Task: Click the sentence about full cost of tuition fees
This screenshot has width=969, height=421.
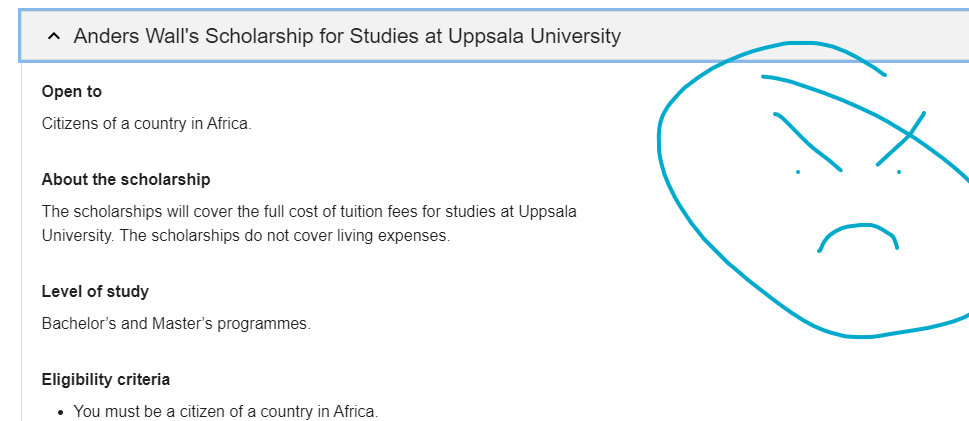Action: pyautogui.click(x=309, y=211)
